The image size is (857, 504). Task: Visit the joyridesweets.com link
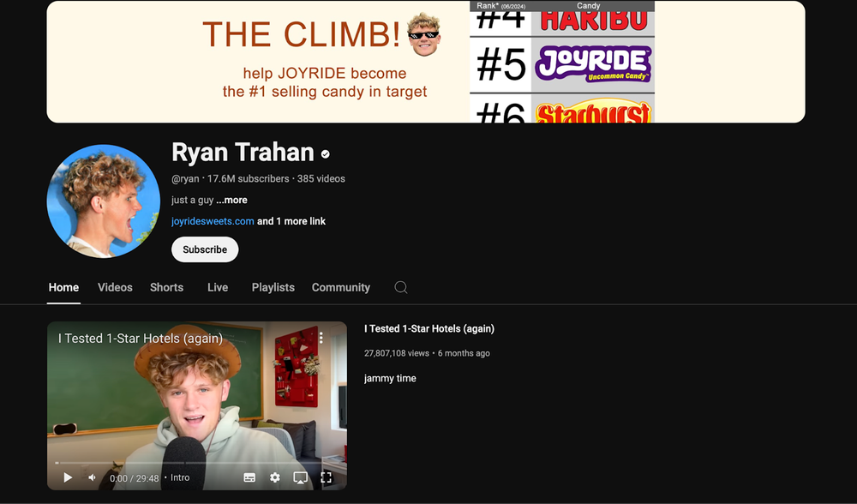(x=213, y=221)
